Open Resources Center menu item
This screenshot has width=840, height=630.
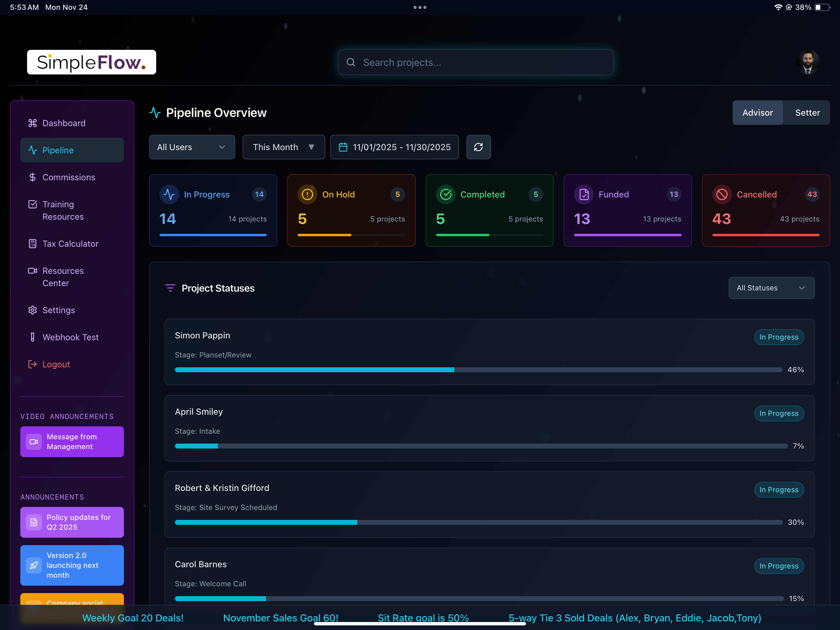[x=72, y=277]
